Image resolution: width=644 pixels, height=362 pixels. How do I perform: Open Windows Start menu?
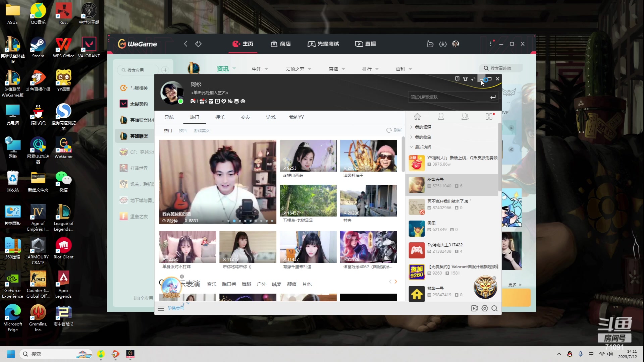click(11, 354)
